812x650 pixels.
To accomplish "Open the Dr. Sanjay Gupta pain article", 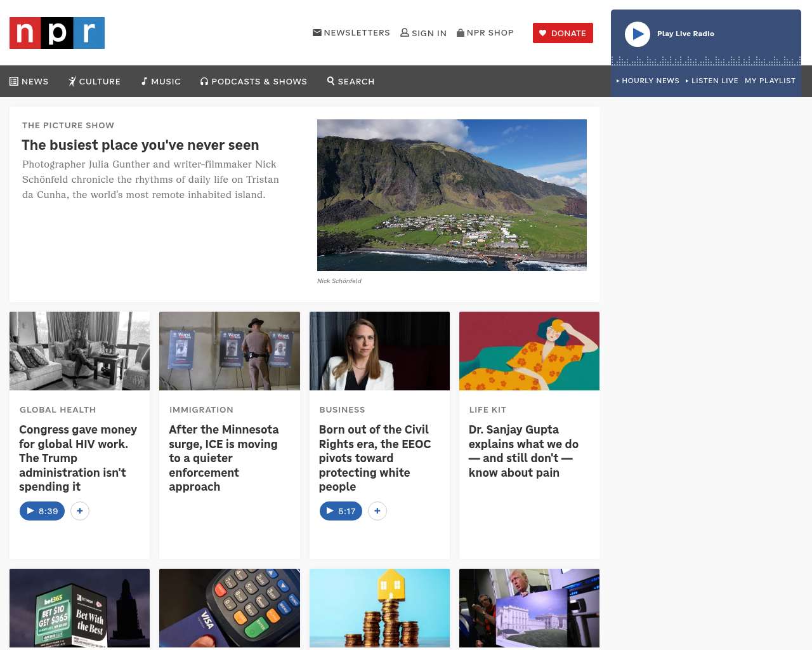I will click(523, 451).
